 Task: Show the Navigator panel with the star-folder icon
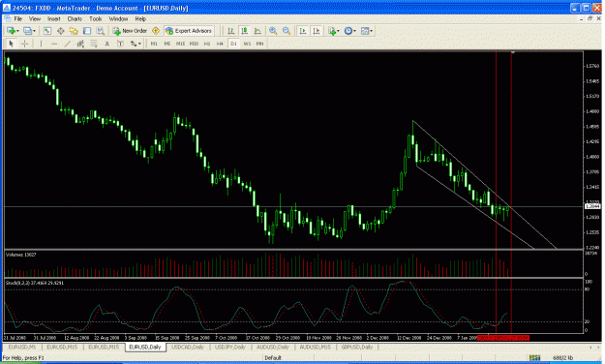pyautogui.click(x=74, y=31)
